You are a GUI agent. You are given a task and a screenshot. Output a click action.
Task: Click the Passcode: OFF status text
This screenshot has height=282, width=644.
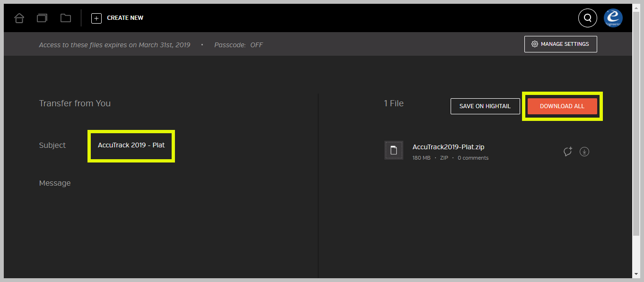click(238, 45)
